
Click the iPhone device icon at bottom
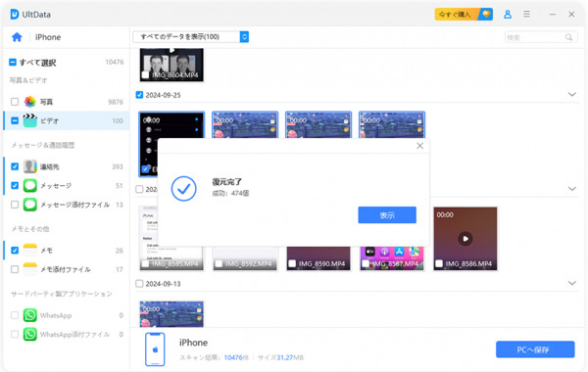(155, 349)
